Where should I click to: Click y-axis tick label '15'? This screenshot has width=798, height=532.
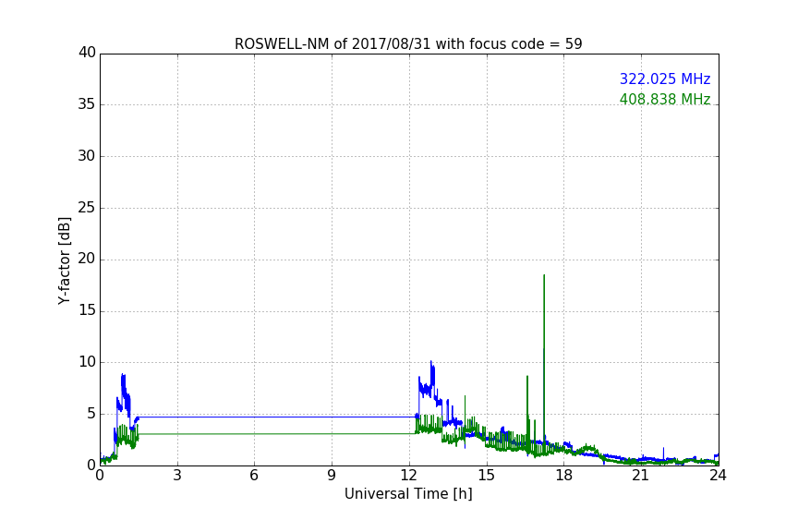(x=87, y=310)
